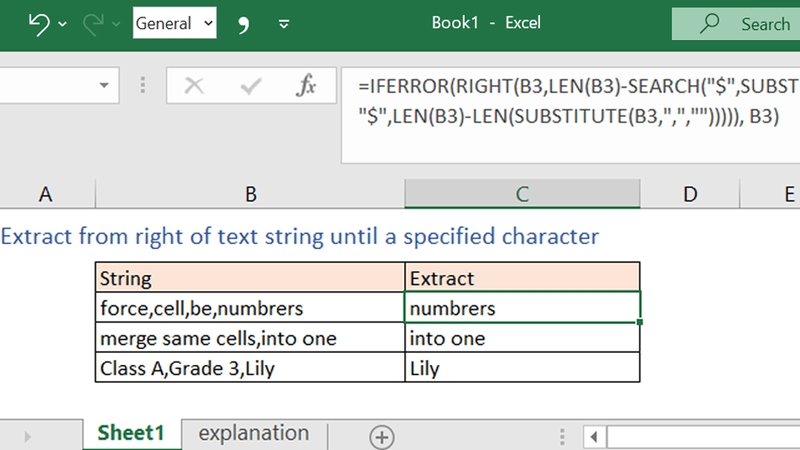Select cell 'force,cell,be,numbrers'

250,308
